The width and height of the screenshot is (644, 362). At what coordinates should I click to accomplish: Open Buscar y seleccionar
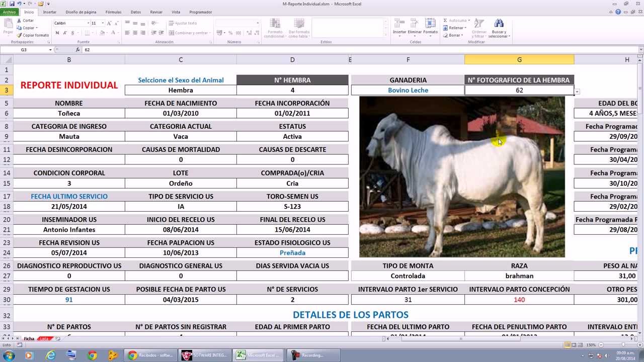pos(499,28)
